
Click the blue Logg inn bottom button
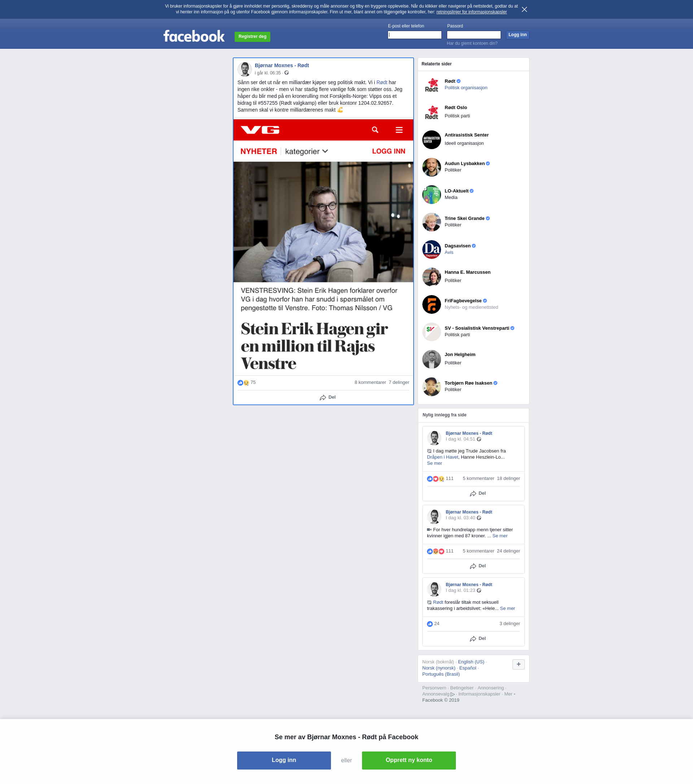pos(284,760)
